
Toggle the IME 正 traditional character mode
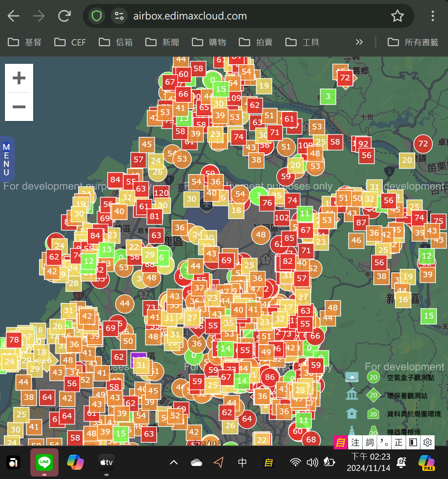[x=399, y=442]
